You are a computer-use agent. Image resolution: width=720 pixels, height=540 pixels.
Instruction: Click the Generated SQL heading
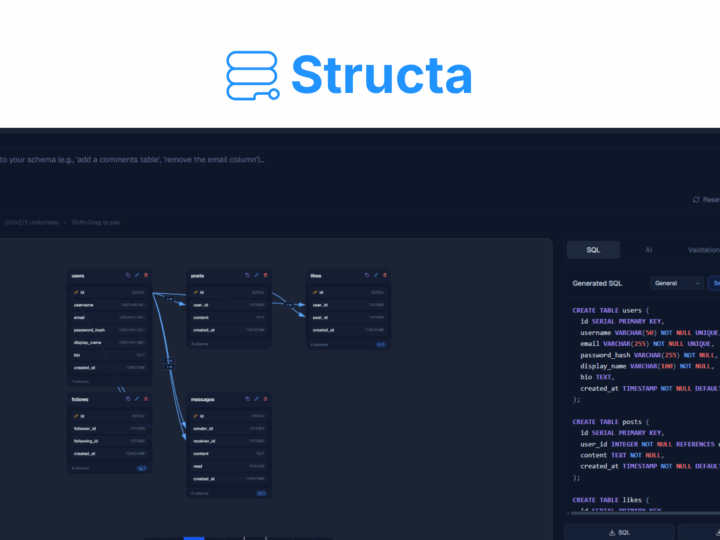pos(597,283)
